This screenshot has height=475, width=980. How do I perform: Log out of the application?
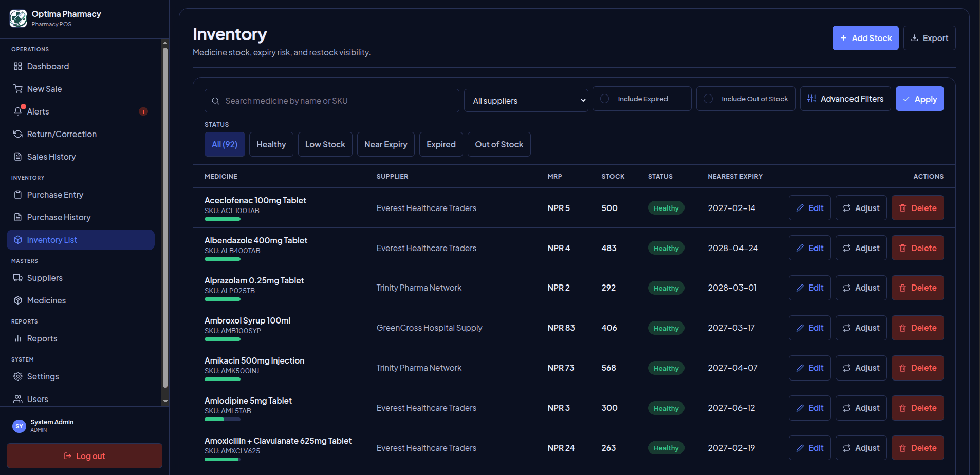coord(84,456)
